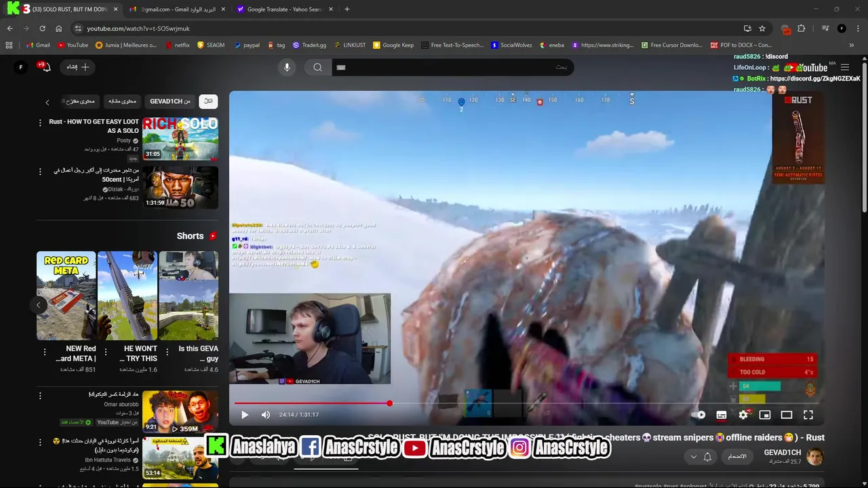Bookmark this page with the star icon

click(762, 28)
